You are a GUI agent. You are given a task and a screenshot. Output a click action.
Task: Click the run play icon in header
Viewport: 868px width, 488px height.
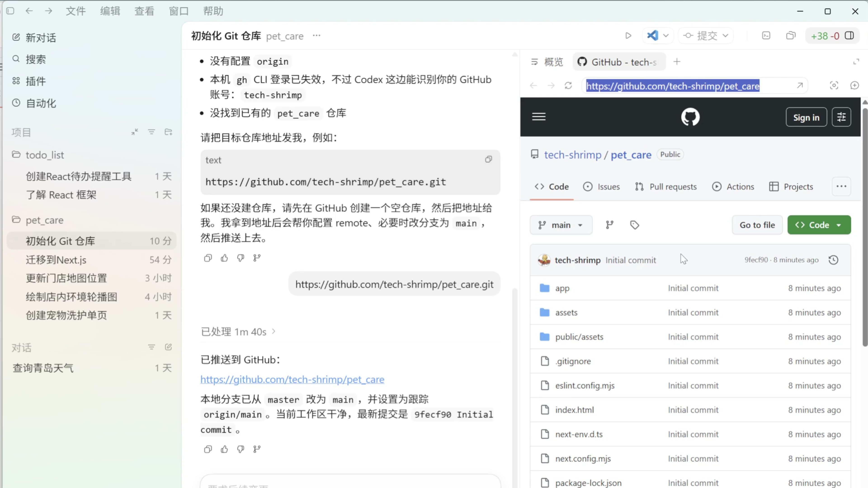[x=628, y=36]
